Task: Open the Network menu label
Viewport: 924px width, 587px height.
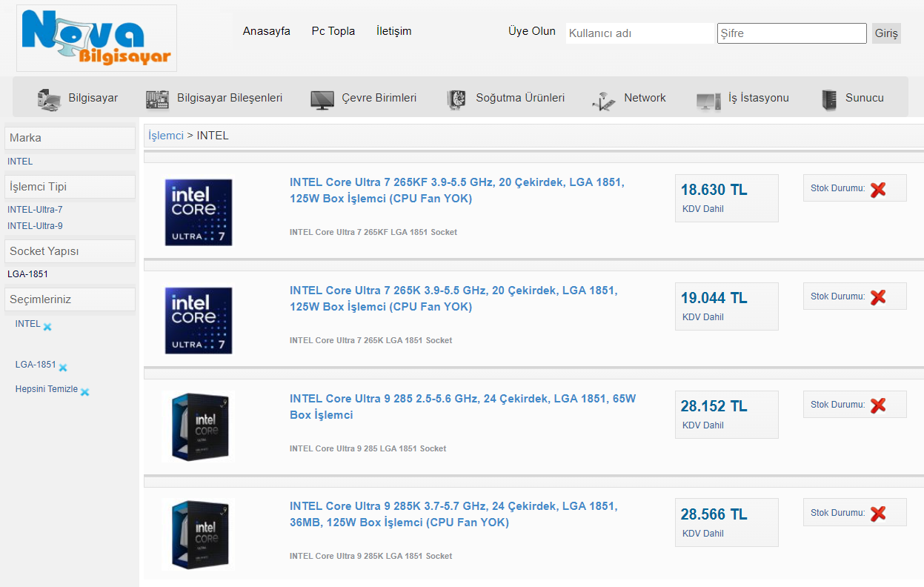Action: [645, 98]
